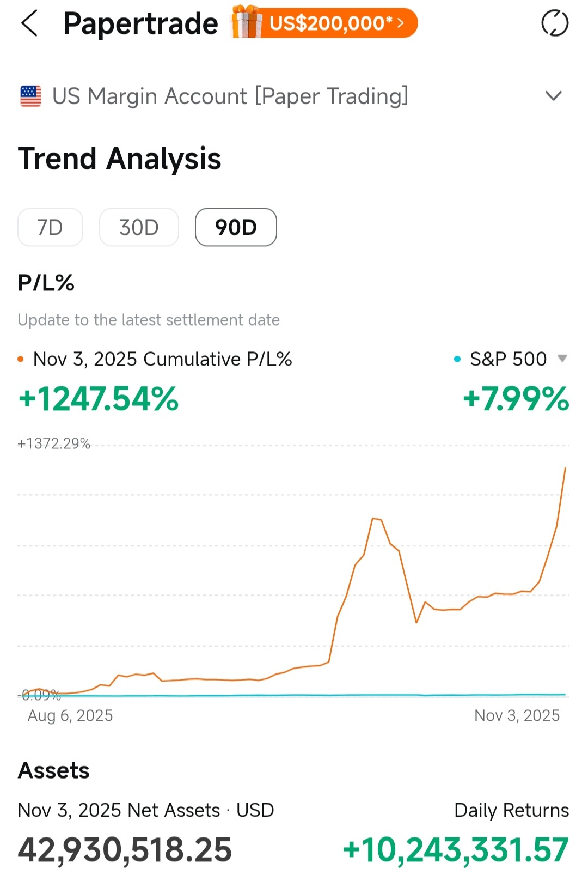The image size is (588, 881).
Task: Tap the orange Cumulative P/L% legend dot
Action: click(21, 359)
